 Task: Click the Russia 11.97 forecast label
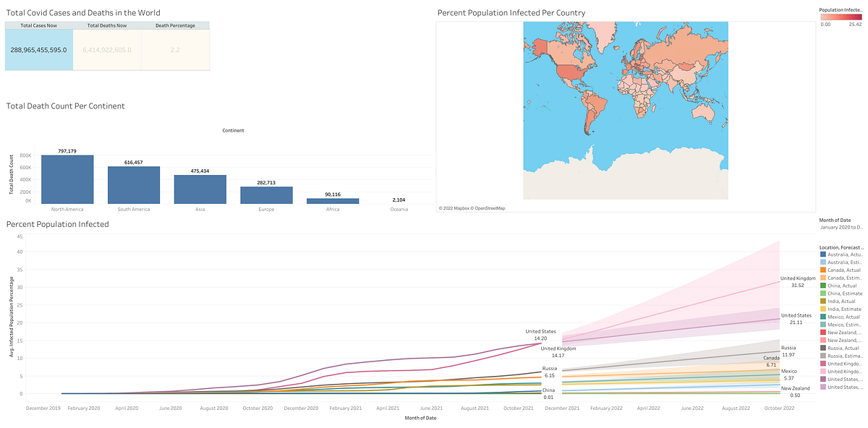coord(788,351)
